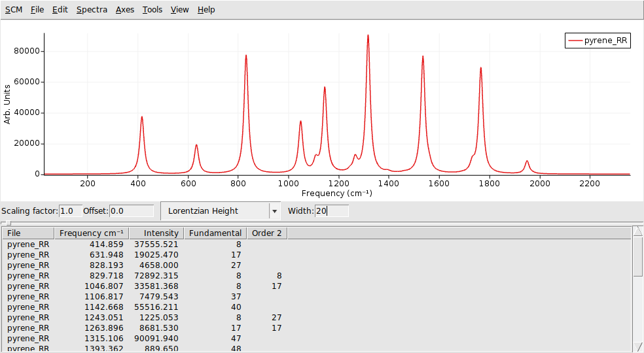644x353 pixels.
Task: Open the File menu
Action: [x=37, y=10]
